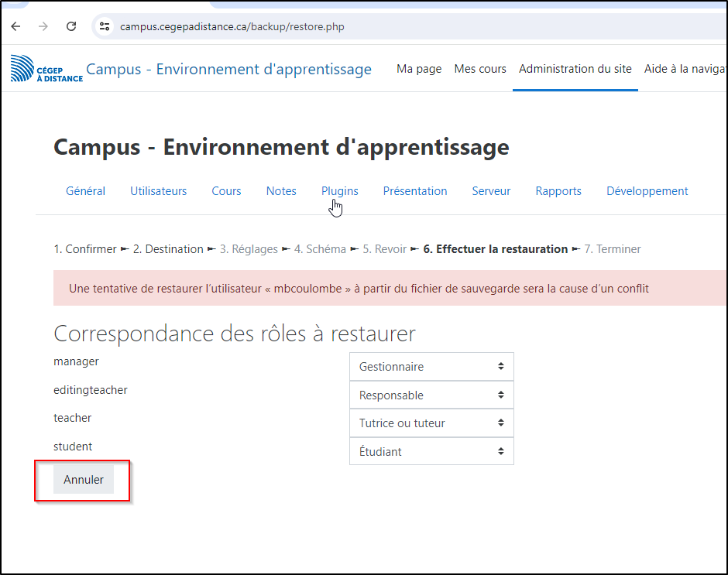Screen dimensions: 728x575
Task: Click the URL address bar field
Action: tap(387, 26)
